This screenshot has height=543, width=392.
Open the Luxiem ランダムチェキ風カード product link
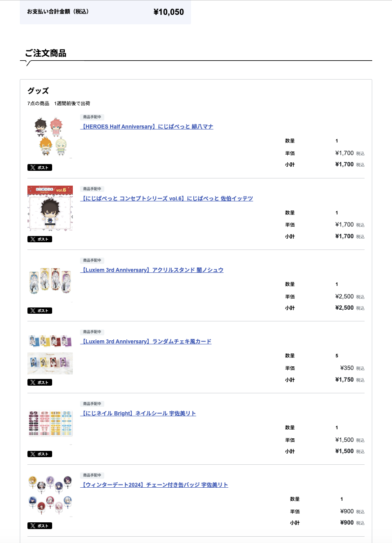[x=146, y=342]
